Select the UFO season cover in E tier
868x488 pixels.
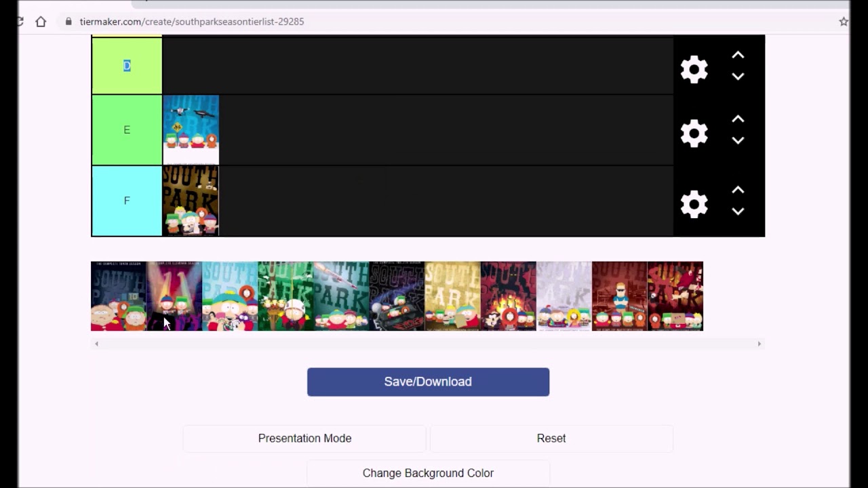click(191, 130)
